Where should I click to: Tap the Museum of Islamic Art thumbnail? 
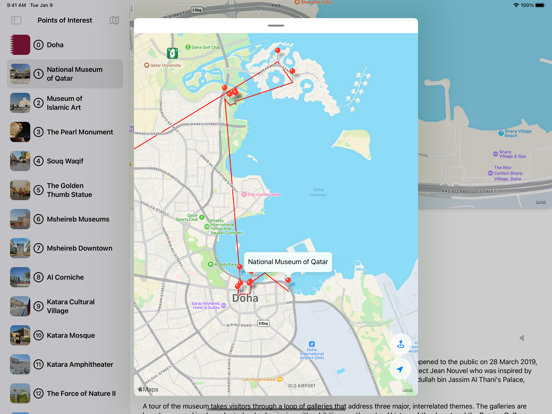(20, 103)
